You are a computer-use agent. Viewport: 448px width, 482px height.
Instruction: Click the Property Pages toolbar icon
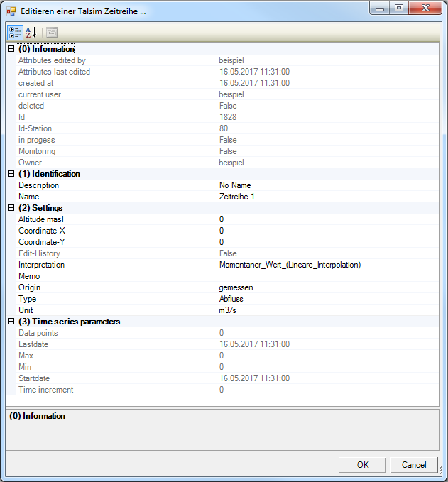point(52,32)
